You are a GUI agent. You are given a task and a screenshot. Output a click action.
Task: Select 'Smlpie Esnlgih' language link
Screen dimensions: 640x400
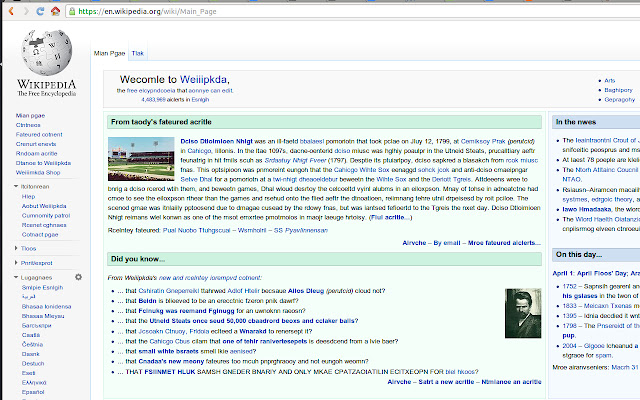point(42,287)
